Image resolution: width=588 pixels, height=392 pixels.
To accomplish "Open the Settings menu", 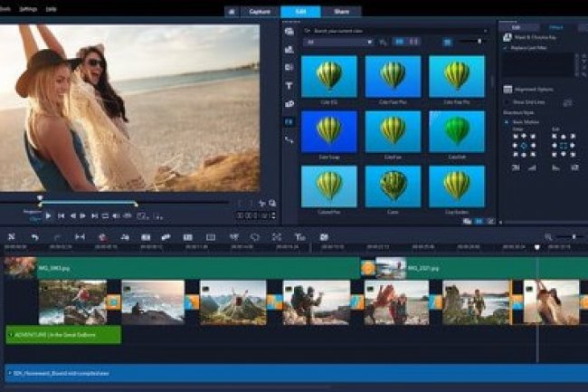I will [28, 8].
